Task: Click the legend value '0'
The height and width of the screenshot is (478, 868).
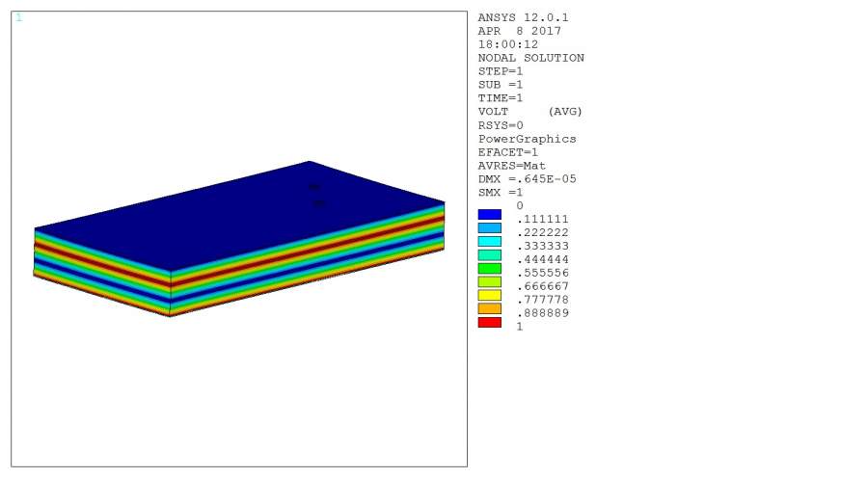Action: click(520, 205)
